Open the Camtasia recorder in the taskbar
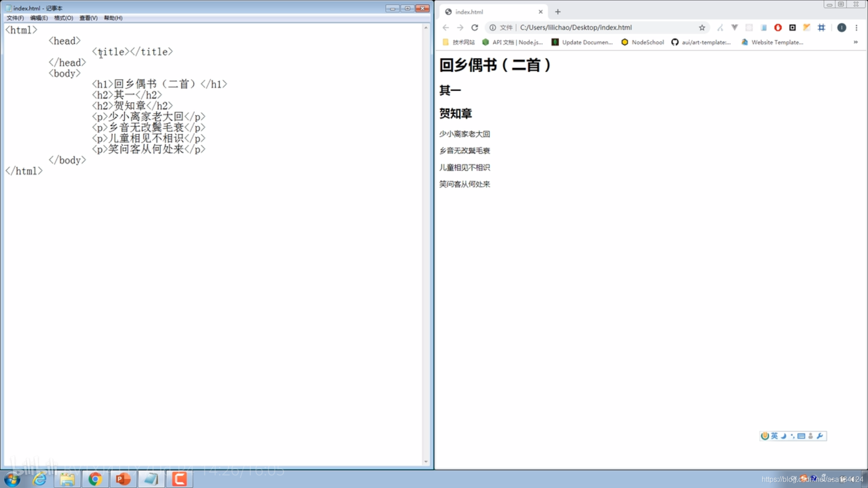The height and width of the screenshot is (488, 868). coord(179,479)
